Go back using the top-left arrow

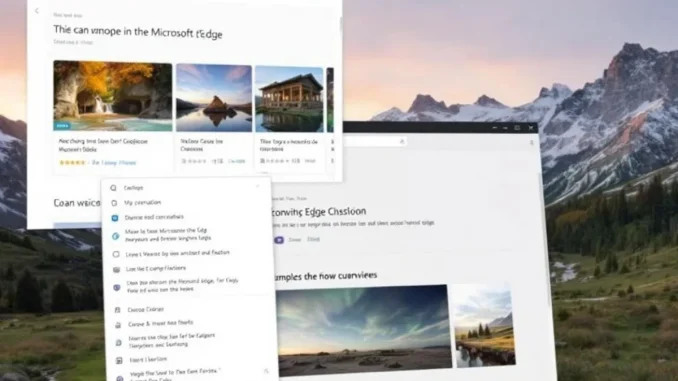pyautogui.click(x=37, y=10)
